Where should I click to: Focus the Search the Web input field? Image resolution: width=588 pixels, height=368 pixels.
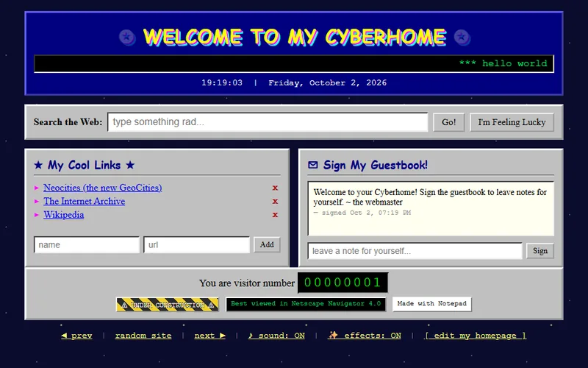coord(268,122)
